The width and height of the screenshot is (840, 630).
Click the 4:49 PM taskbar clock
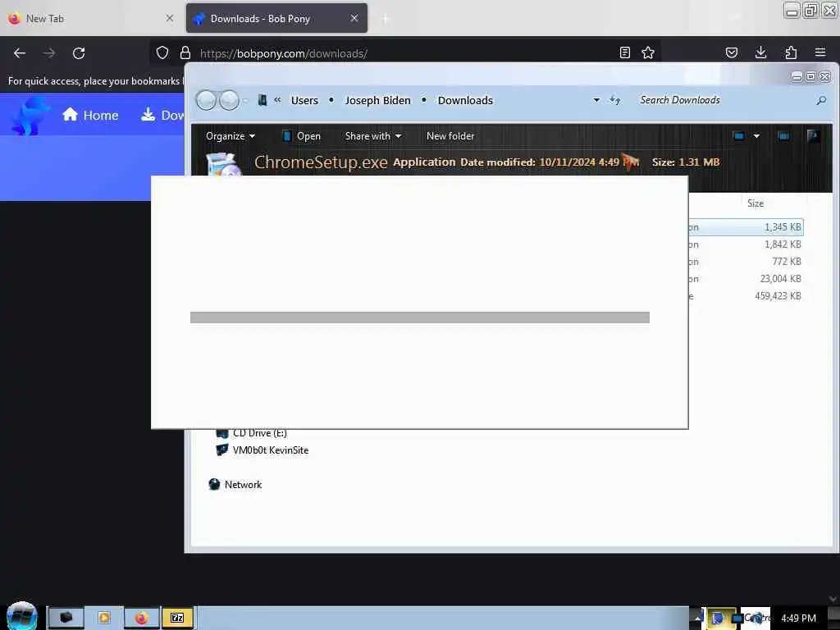(798, 619)
